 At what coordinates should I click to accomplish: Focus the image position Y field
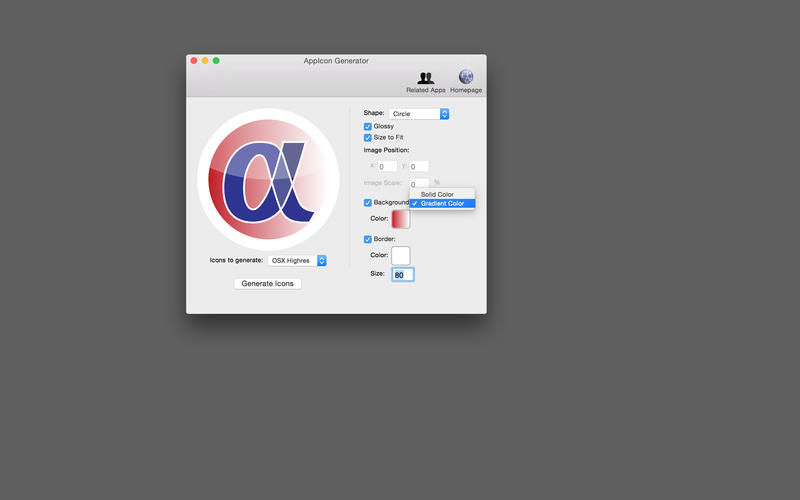(419, 167)
